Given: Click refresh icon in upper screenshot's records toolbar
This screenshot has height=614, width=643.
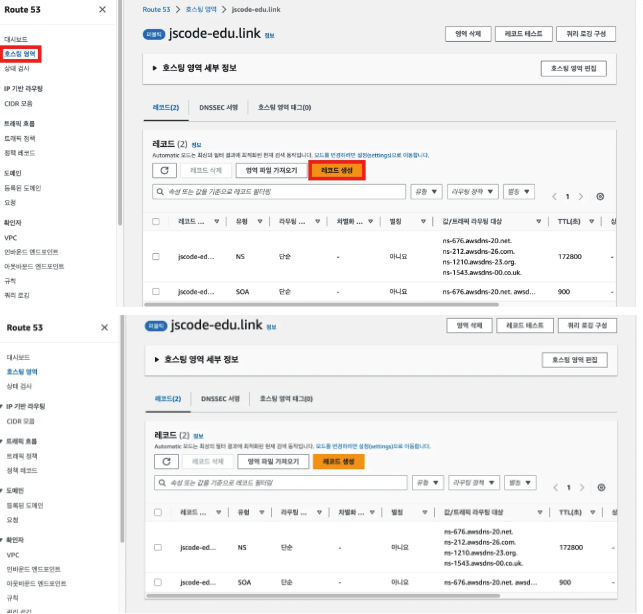Looking at the screenshot, I should (164, 170).
